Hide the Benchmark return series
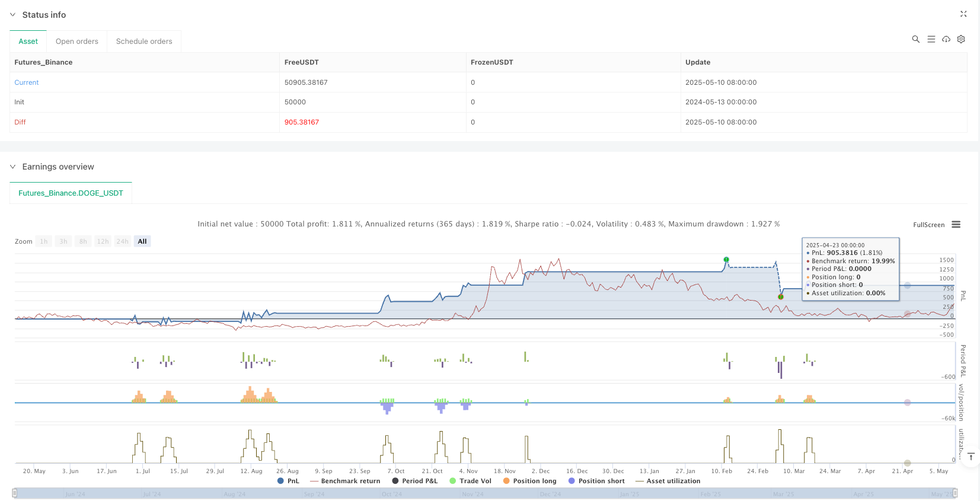Image resolution: width=980 pixels, height=501 pixels. pyautogui.click(x=345, y=481)
